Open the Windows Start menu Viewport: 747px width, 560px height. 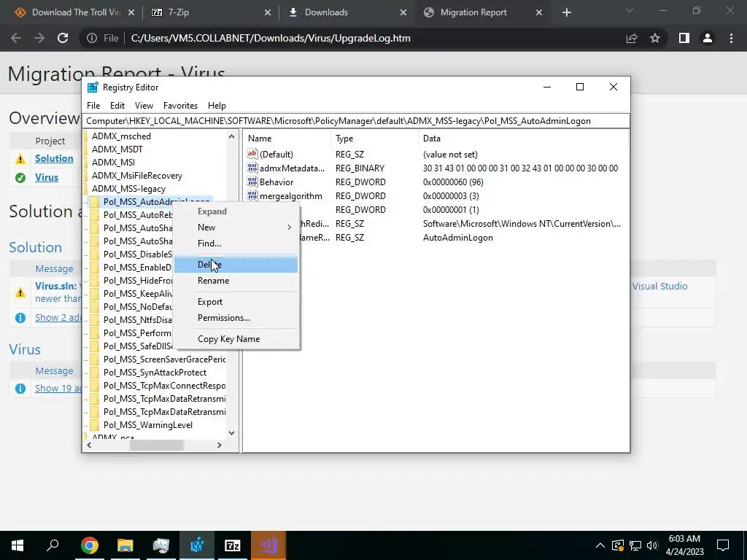18,545
